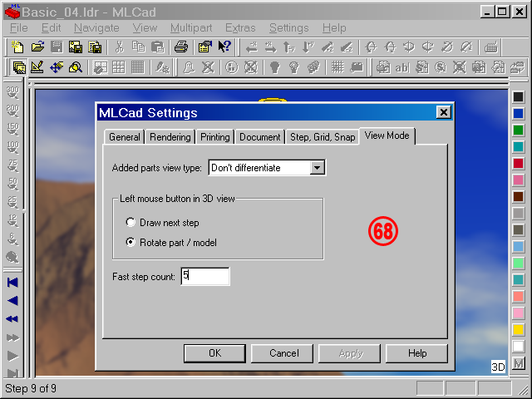This screenshot has width=532, height=399.
Task: Click the zoom magnifier mode icon
Action: coord(76,66)
